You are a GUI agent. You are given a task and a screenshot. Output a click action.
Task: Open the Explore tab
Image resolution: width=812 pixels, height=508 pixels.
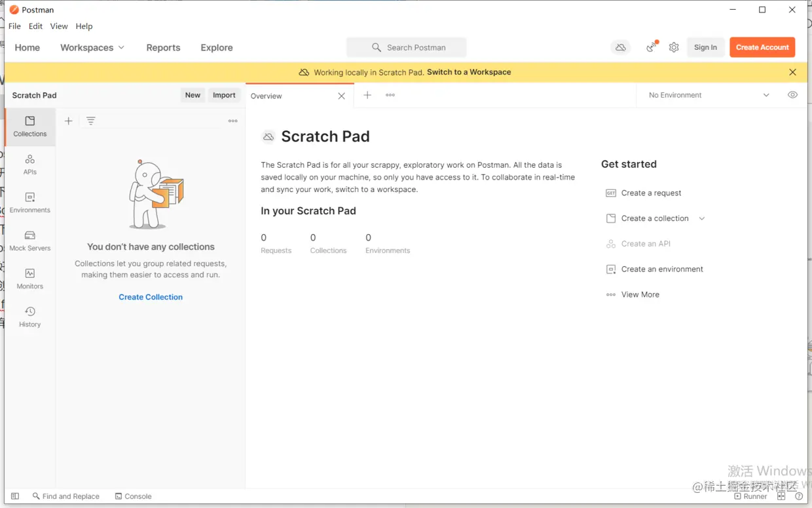[217, 47]
